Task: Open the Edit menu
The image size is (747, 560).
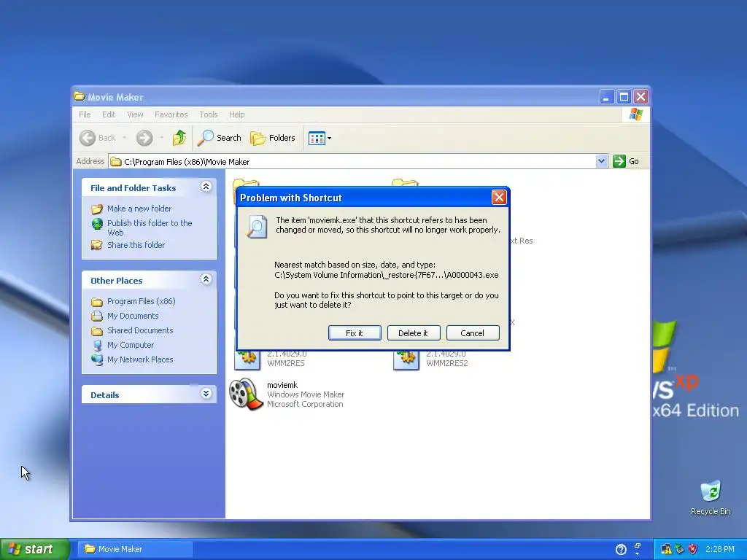Action: coord(109,114)
